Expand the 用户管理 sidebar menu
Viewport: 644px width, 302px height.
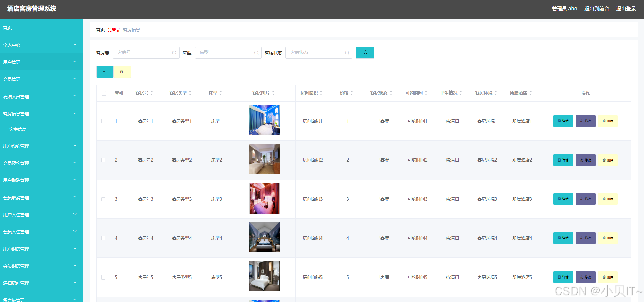pos(41,62)
